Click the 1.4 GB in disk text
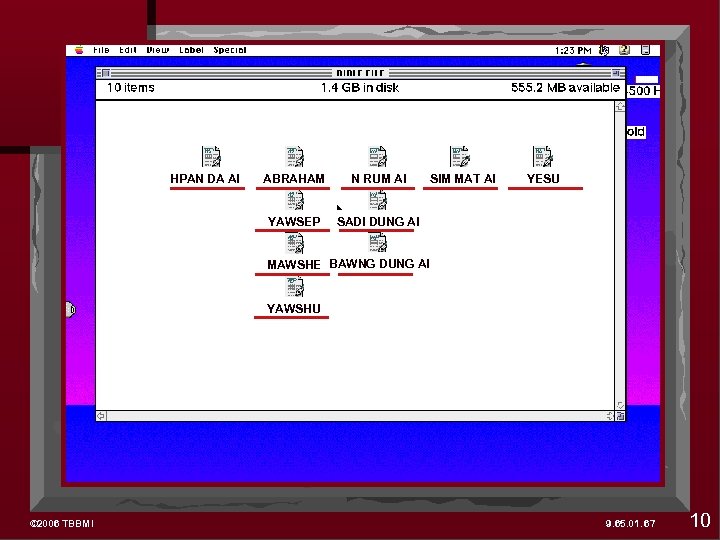 (360, 88)
